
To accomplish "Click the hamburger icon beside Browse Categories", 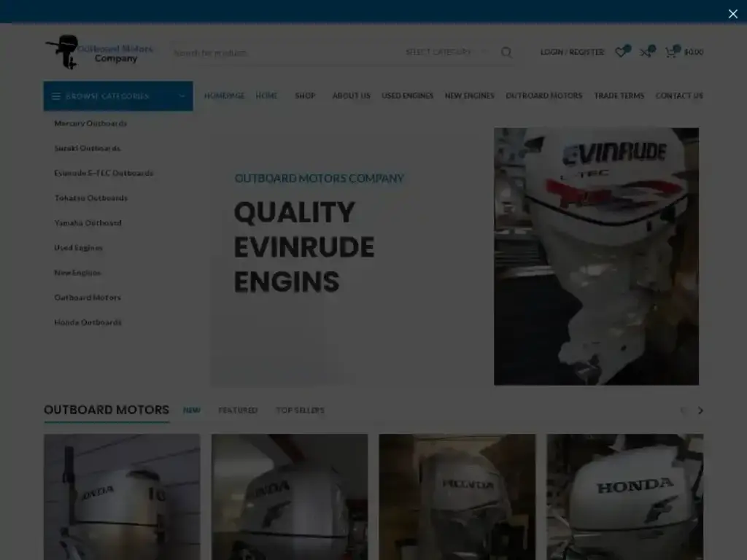I will coord(57,96).
